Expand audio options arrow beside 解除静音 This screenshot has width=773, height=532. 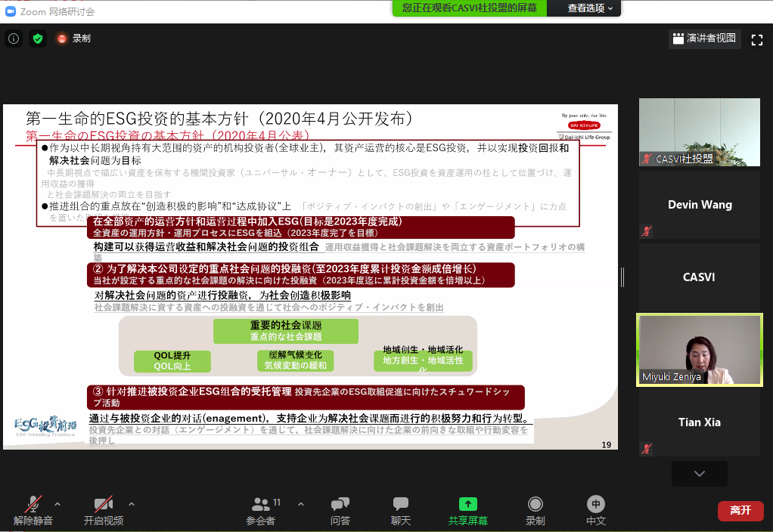57,503
